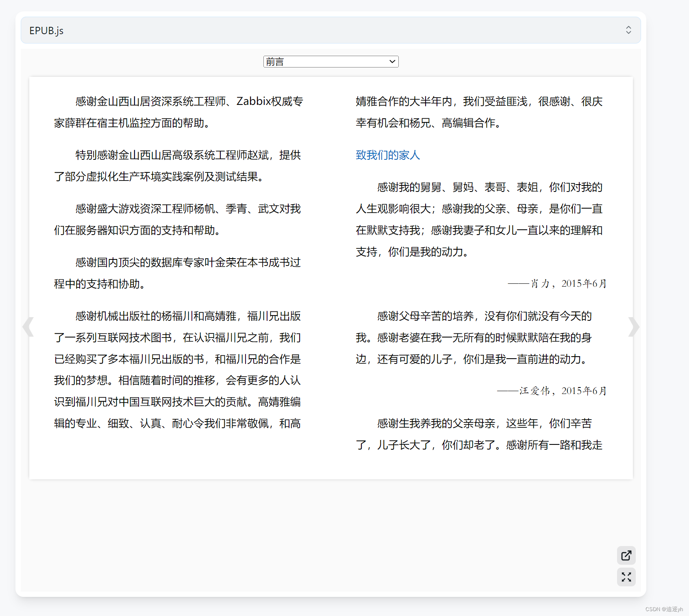This screenshot has height=616, width=689.
Task: Click paragraph starting 感谢父母辛苦的培养
Action: coord(474,337)
